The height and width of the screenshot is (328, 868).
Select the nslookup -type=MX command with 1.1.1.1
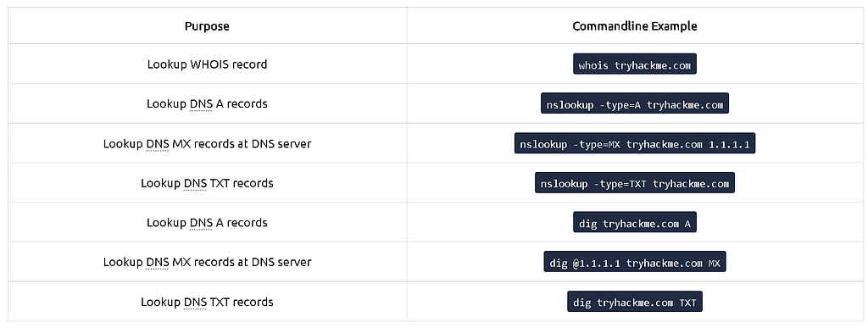tap(635, 145)
